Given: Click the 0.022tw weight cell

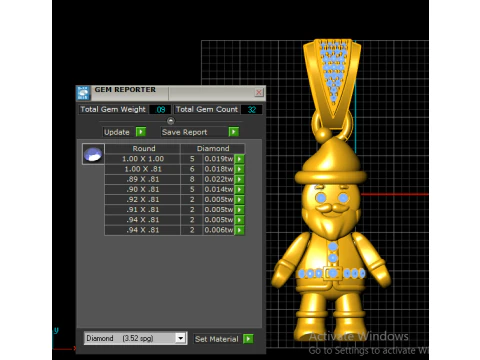Looking at the screenshot, I should pyautogui.click(x=219, y=179).
